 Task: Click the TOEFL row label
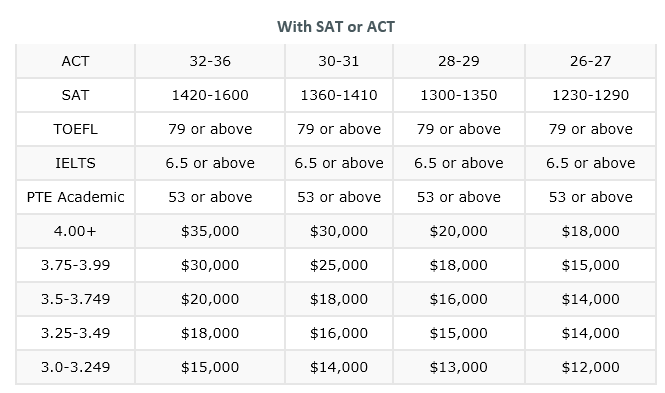(x=75, y=129)
